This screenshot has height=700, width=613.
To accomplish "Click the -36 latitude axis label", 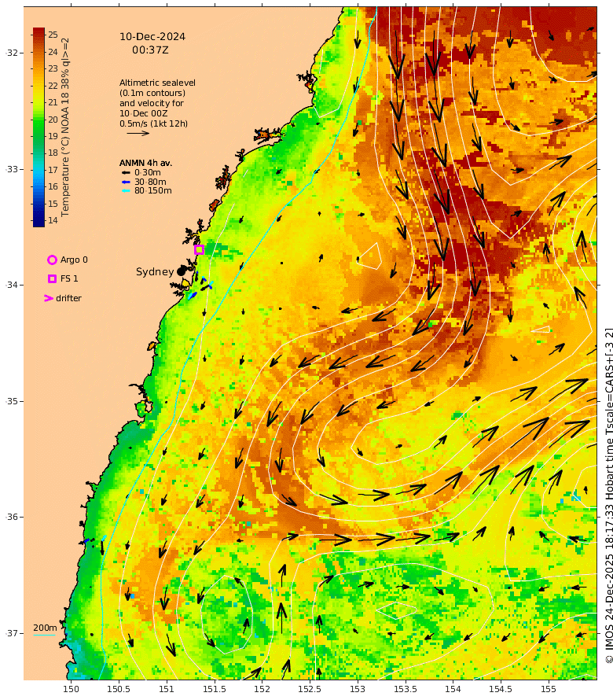I will click(12, 517).
